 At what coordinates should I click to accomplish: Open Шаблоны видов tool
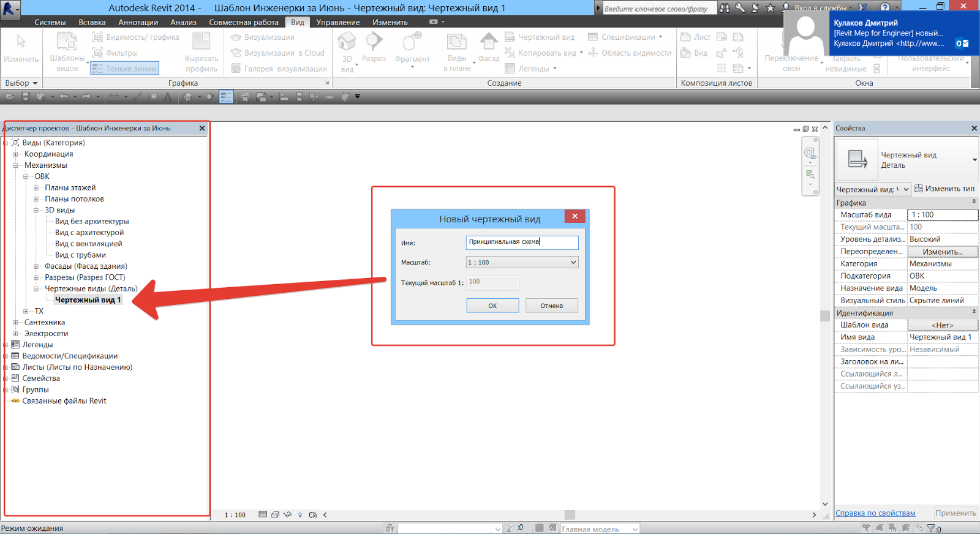pos(67,52)
